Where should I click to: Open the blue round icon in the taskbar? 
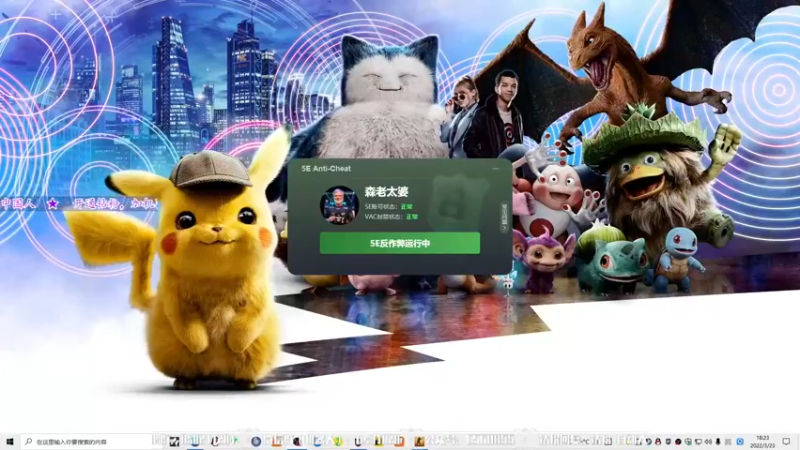[x=256, y=441]
